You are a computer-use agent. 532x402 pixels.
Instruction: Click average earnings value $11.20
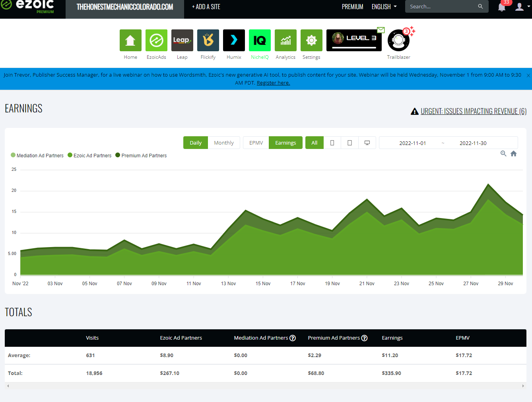click(390, 356)
